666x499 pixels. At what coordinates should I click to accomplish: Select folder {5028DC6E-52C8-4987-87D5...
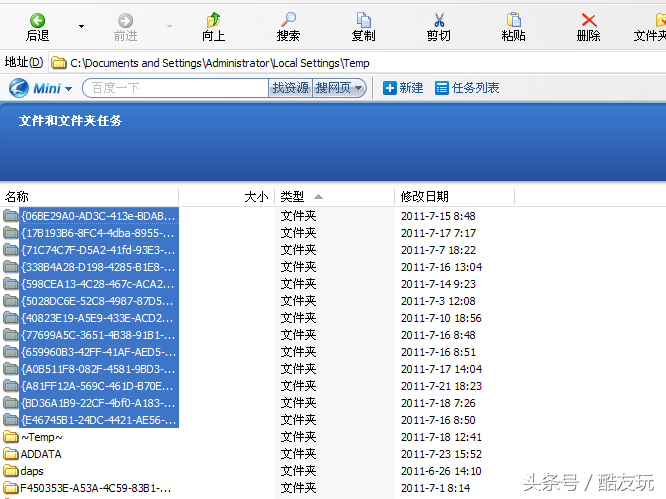[x=99, y=301]
